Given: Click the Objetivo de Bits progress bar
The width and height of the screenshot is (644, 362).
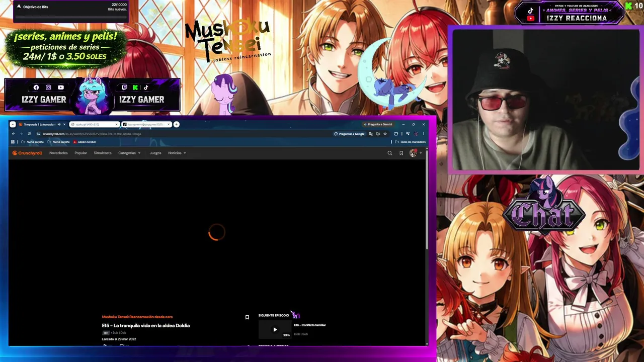Looking at the screenshot, I should tap(70, 17).
